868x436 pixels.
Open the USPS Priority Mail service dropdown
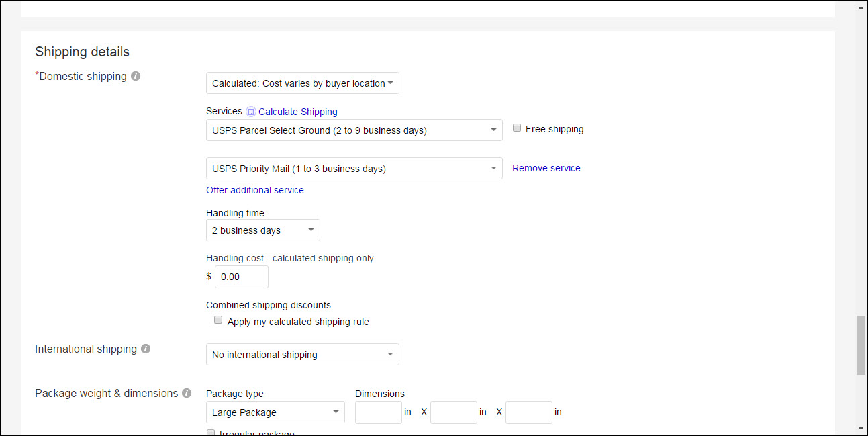coord(354,169)
